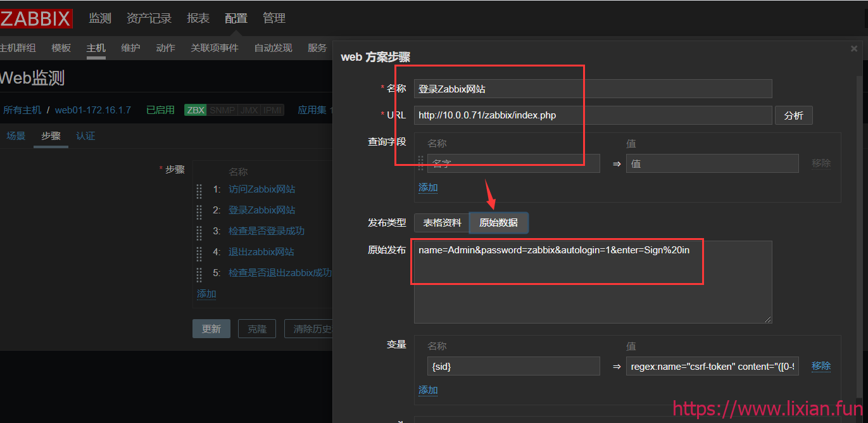Screen dimensions: 868x423
Task: Focus query field 值 input
Action: click(x=712, y=163)
